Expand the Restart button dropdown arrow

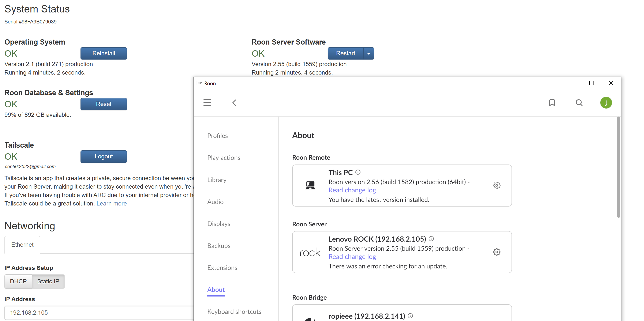coord(368,53)
